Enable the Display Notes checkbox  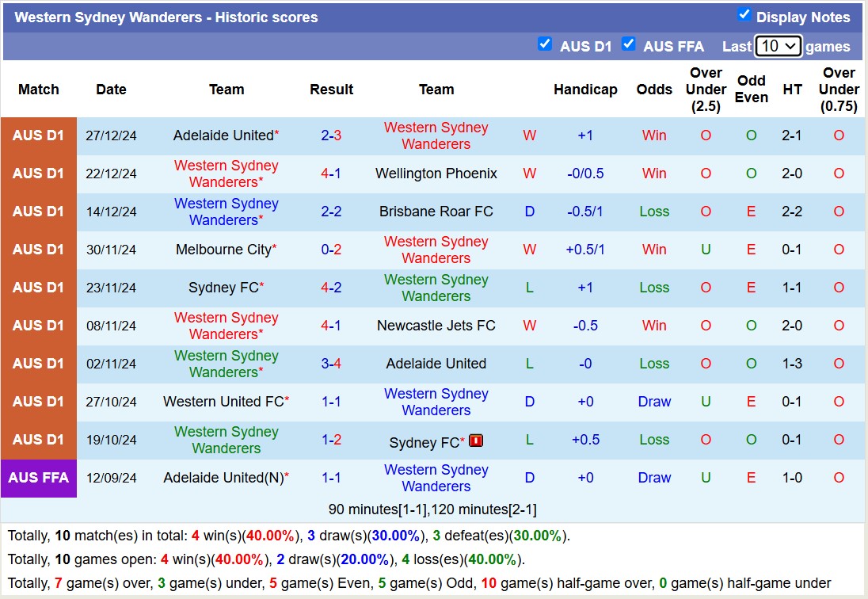744,13
